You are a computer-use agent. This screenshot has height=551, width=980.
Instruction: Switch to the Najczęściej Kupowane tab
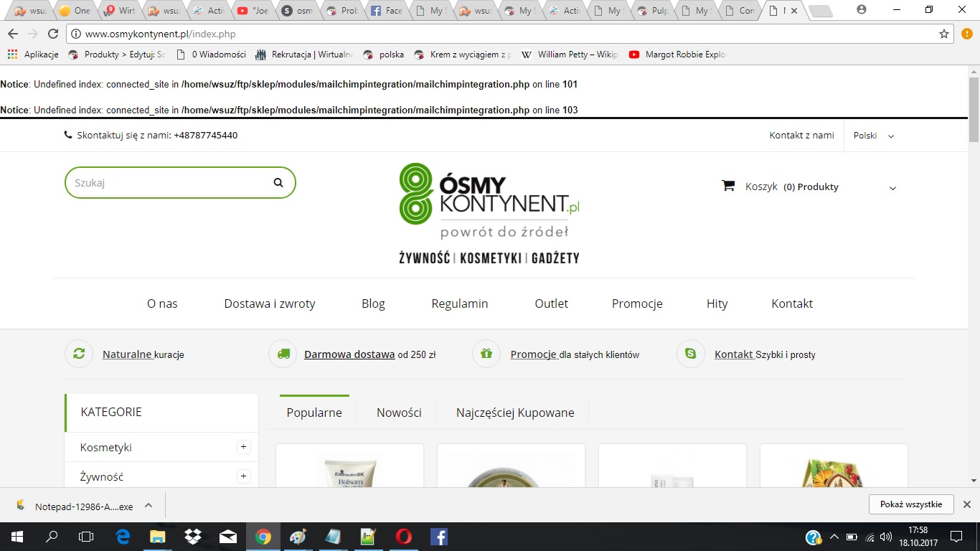point(515,413)
